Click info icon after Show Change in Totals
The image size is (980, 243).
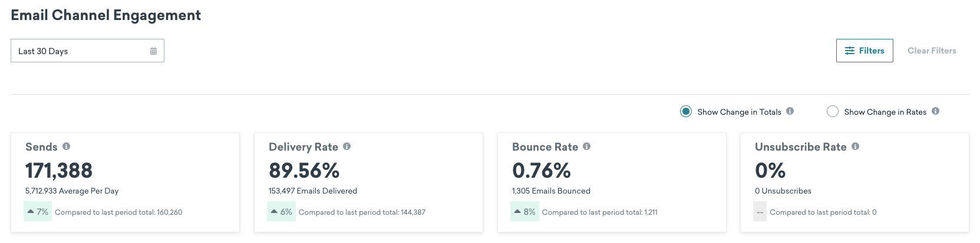pyautogui.click(x=790, y=111)
